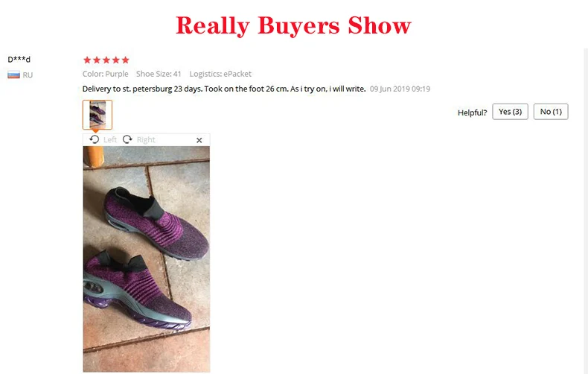This screenshot has width=588, height=374.
Task: Click the fifth red star
Action: 126,60
